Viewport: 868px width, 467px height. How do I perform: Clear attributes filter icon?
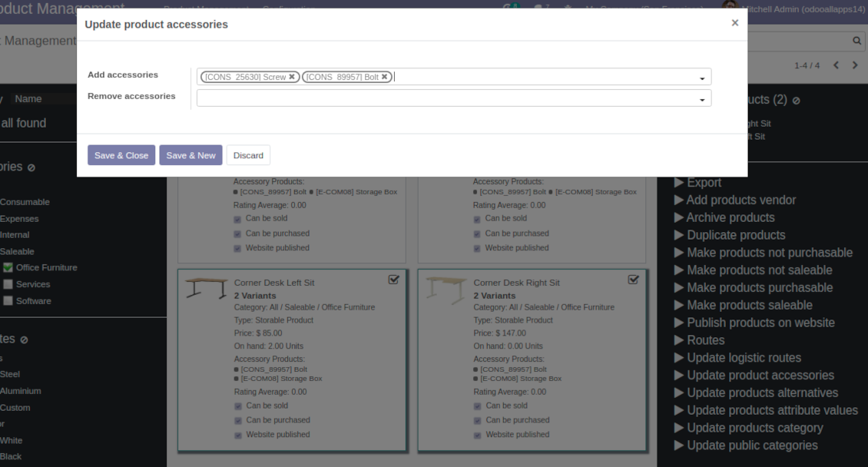pyautogui.click(x=25, y=339)
